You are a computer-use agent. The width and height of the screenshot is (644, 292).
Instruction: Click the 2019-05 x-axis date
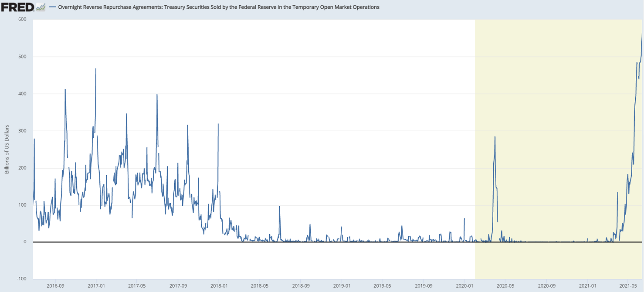point(382,285)
